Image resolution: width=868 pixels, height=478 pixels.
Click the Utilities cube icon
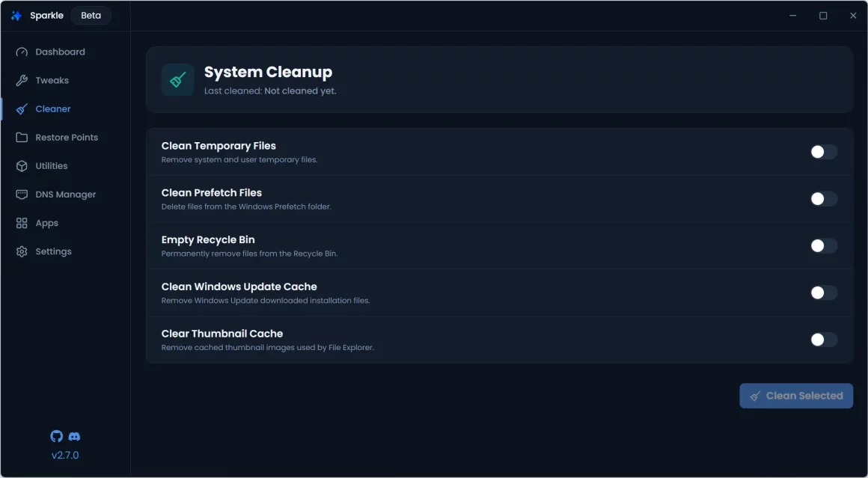[22, 166]
